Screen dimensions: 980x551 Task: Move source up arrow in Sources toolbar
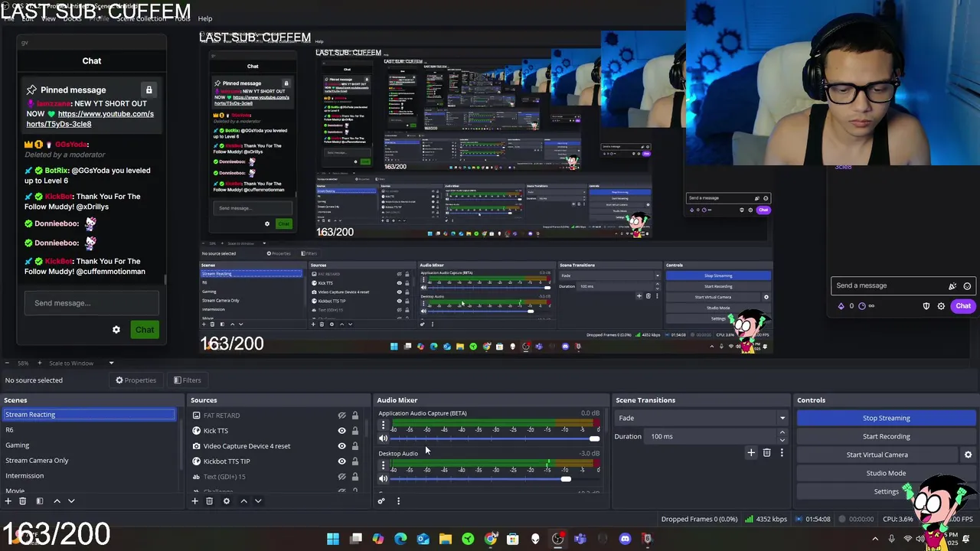(243, 501)
